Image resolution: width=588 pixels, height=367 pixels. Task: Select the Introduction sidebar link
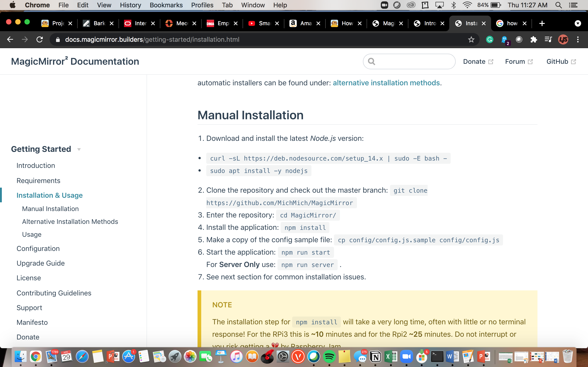[x=36, y=165]
